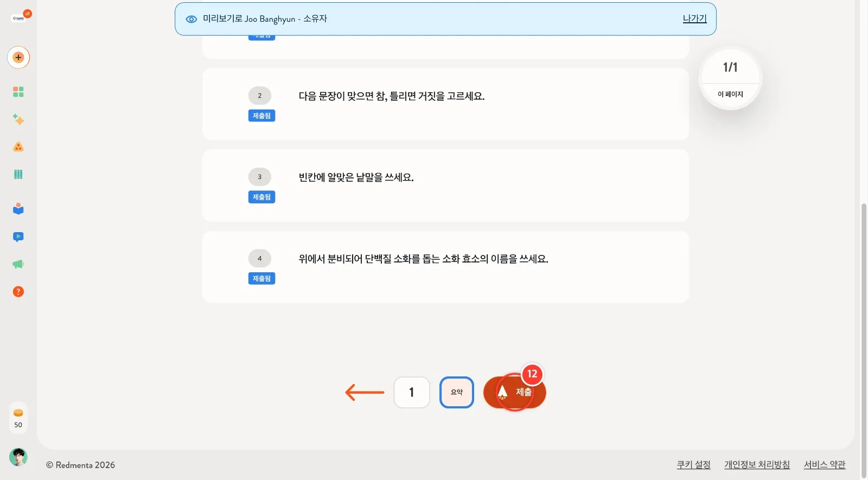This screenshot has height=480, width=868.
Task: Click the blue play chat bubble icon
Action: (x=18, y=236)
